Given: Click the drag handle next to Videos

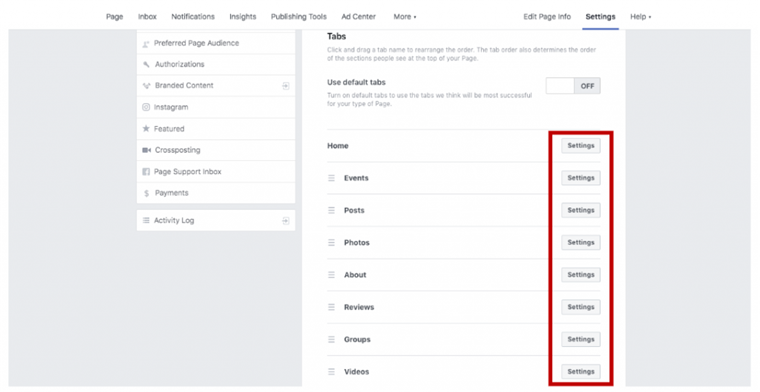Looking at the screenshot, I should pyautogui.click(x=332, y=372).
